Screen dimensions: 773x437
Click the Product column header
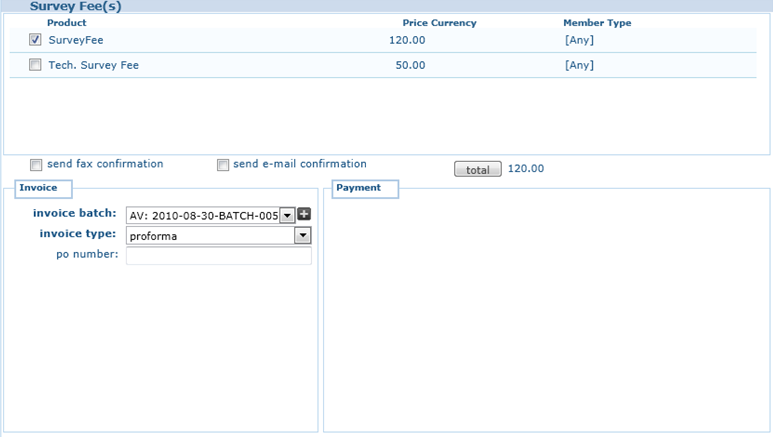coord(67,23)
